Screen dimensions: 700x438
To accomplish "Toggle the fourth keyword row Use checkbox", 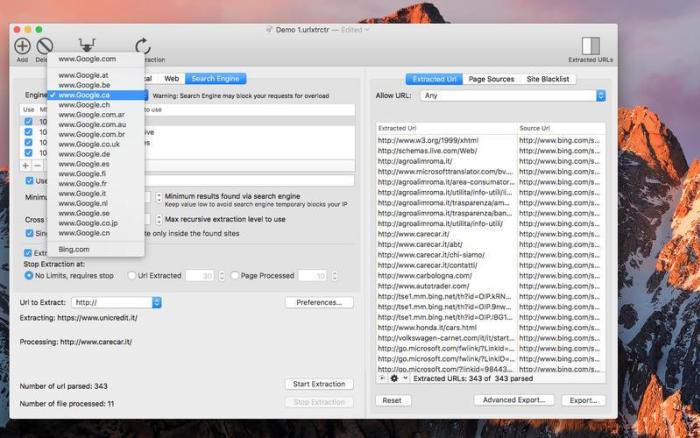I will pos(29,153).
